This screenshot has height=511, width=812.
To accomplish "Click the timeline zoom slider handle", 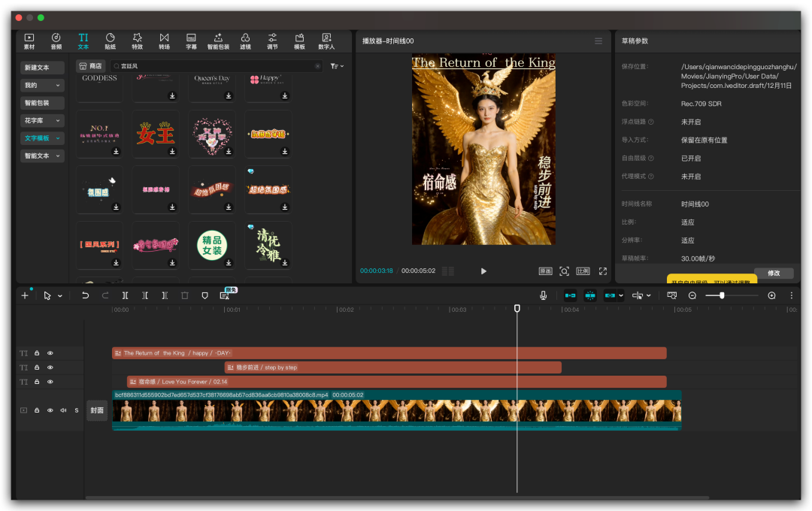I will click(722, 295).
